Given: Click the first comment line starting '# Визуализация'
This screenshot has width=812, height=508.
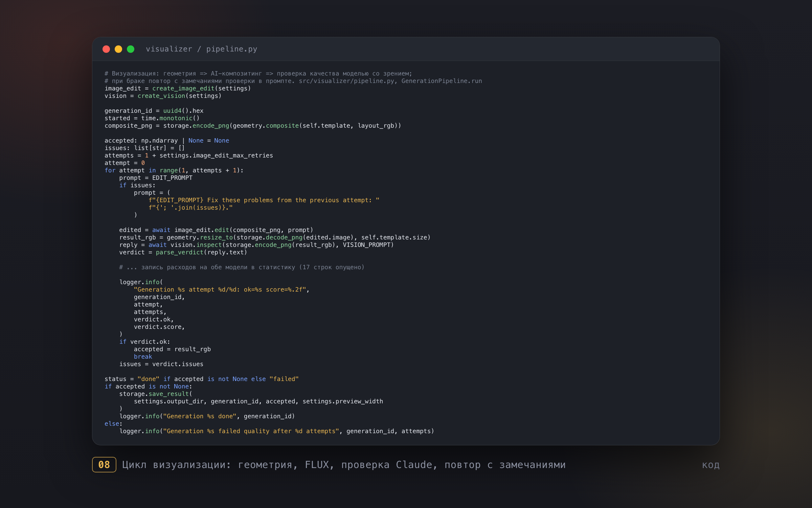Looking at the screenshot, I should (x=258, y=73).
